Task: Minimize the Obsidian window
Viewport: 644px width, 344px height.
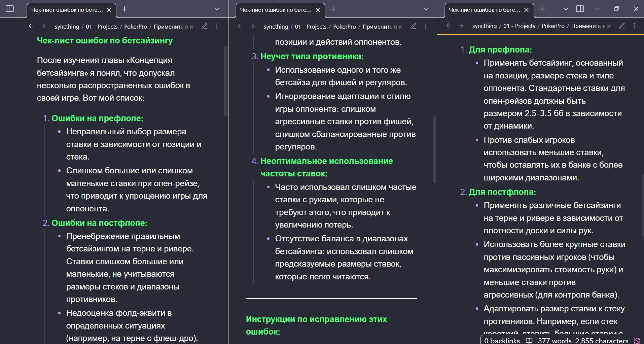Action: coord(598,9)
